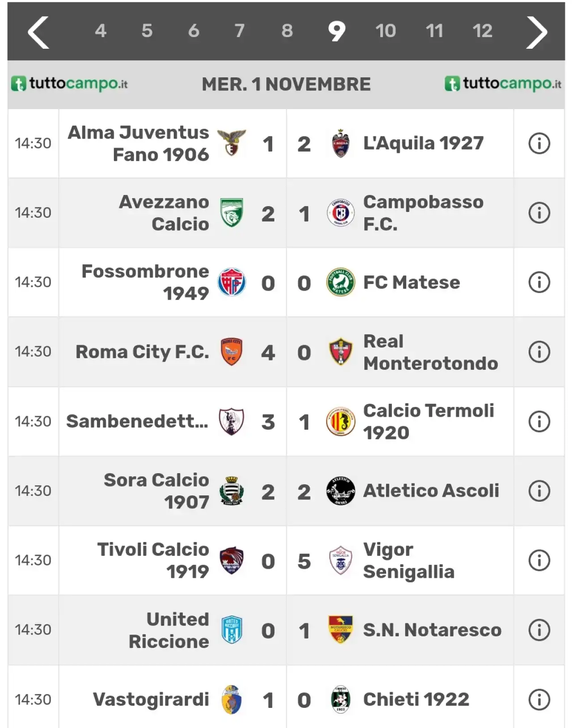The image size is (572, 728).
Task: Select matchday 8 tab
Action: pos(287,31)
